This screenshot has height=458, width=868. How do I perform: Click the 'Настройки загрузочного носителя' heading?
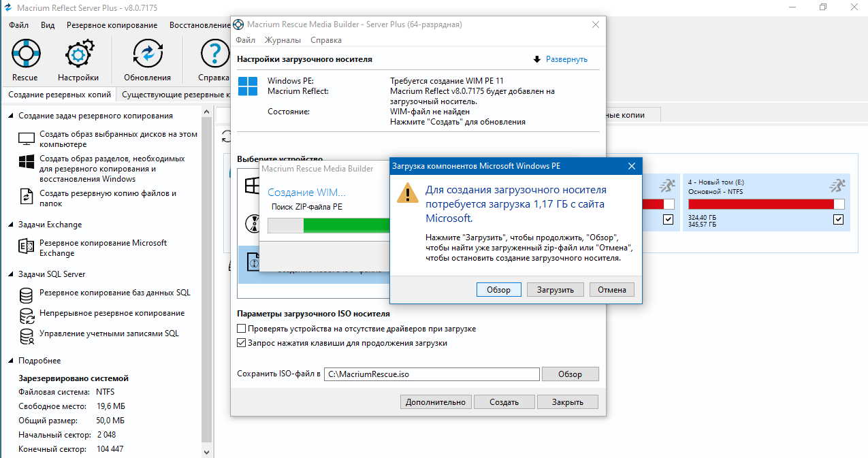pos(304,59)
